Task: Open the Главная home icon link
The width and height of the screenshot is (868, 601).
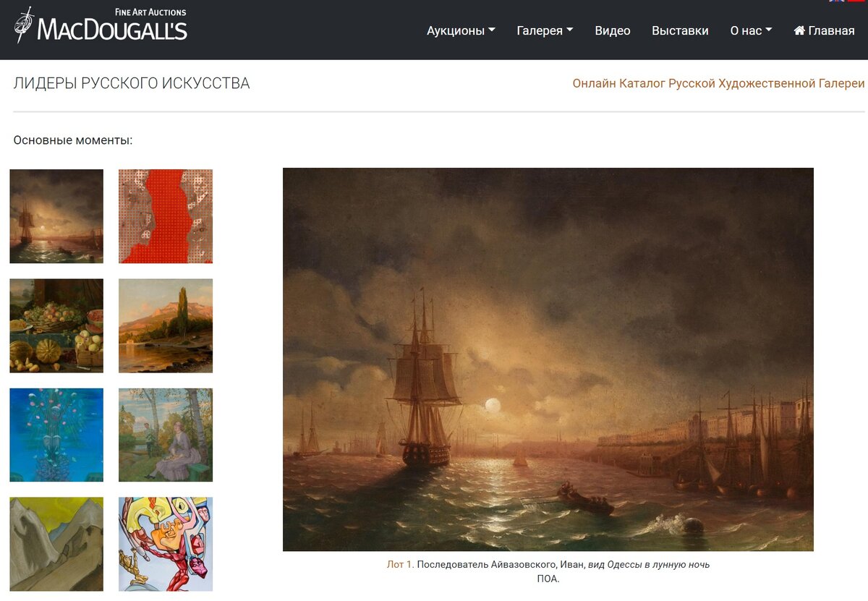Action: tap(824, 30)
